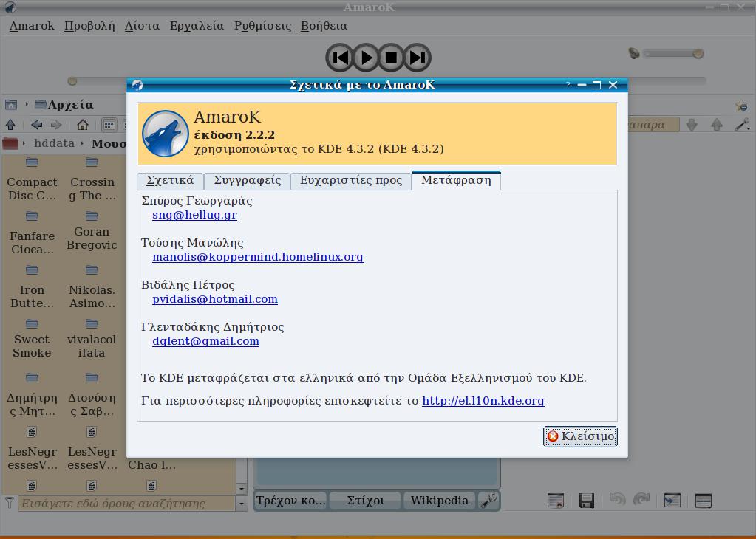756x539 pixels.
Task: Switch to the Συγγραφείς tab
Action: coord(247,181)
